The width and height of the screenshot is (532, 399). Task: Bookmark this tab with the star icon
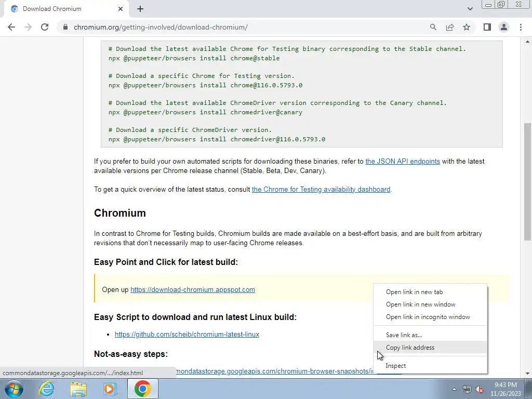coord(467,27)
